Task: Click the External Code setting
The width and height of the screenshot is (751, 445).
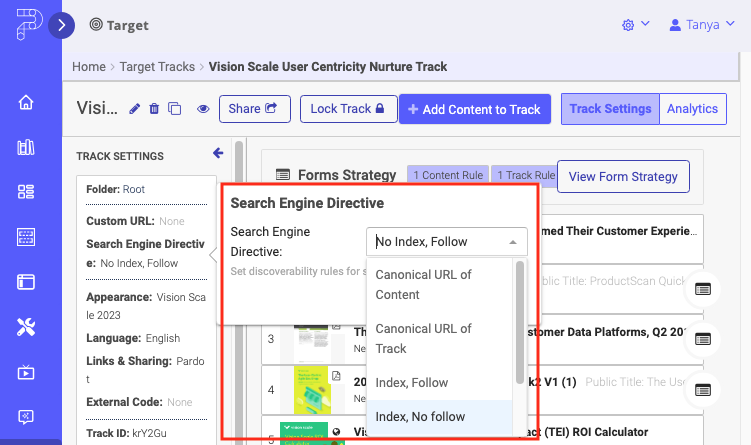Action: [x=139, y=402]
